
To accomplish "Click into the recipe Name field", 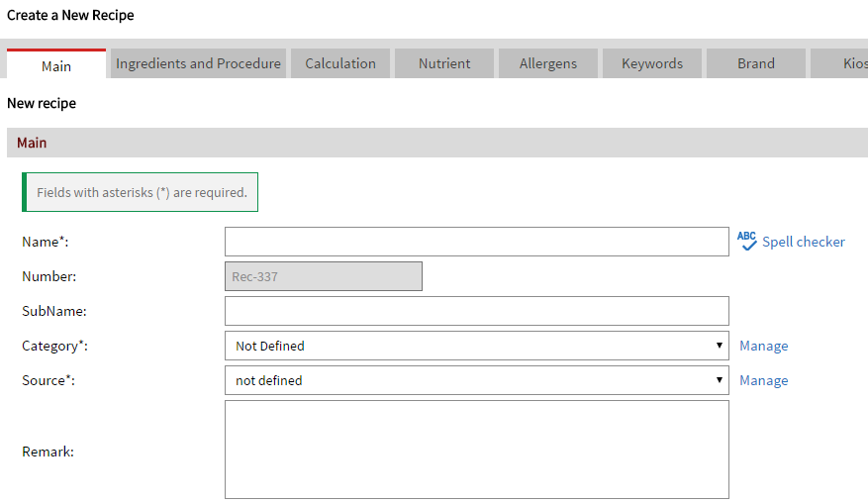I will tap(476, 242).
